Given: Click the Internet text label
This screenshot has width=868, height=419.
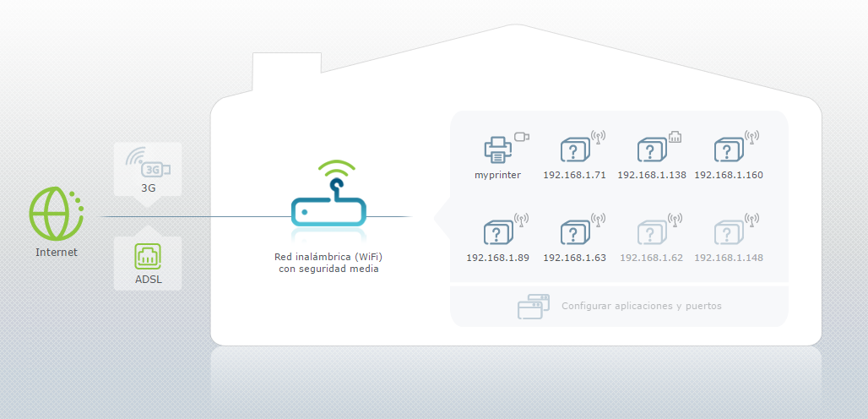Looking at the screenshot, I should click(56, 252).
